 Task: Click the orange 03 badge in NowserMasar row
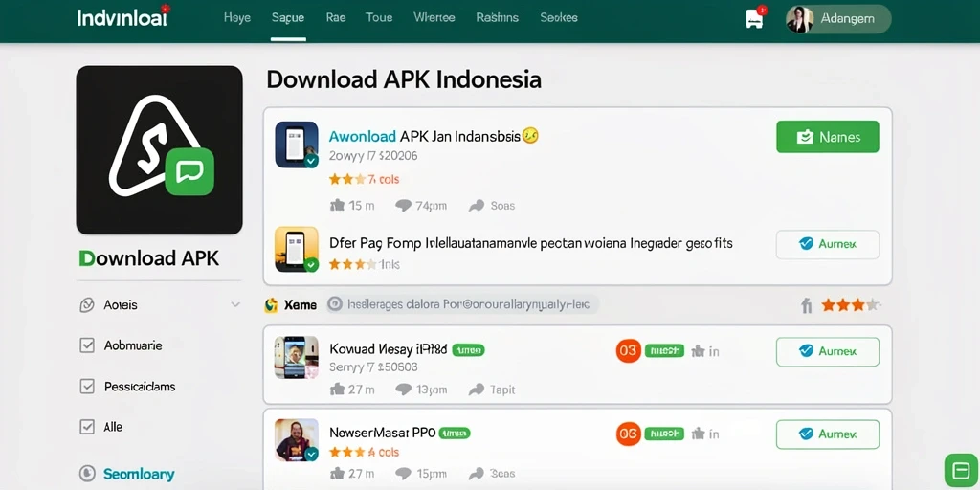628,434
